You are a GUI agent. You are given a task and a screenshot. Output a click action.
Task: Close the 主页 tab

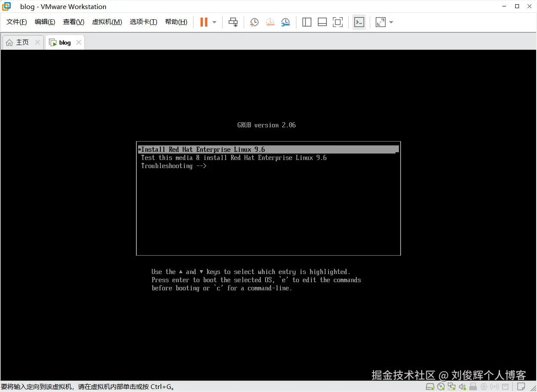37,42
